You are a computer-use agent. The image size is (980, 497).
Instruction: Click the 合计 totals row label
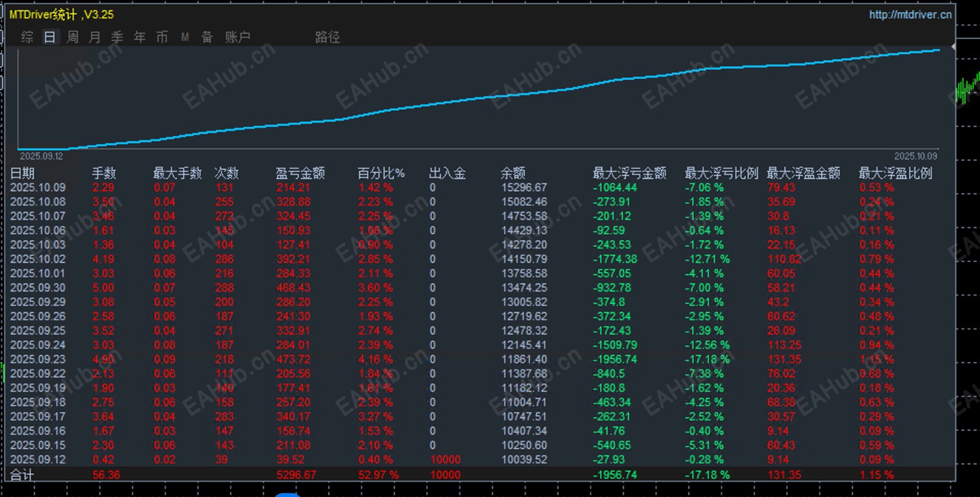22,475
